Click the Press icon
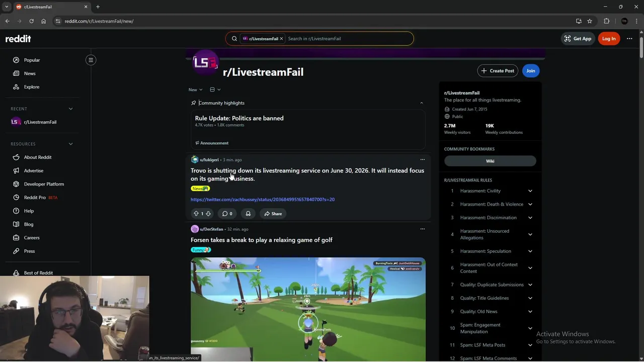The height and width of the screenshot is (362, 644). pyautogui.click(x=16, y=251)
